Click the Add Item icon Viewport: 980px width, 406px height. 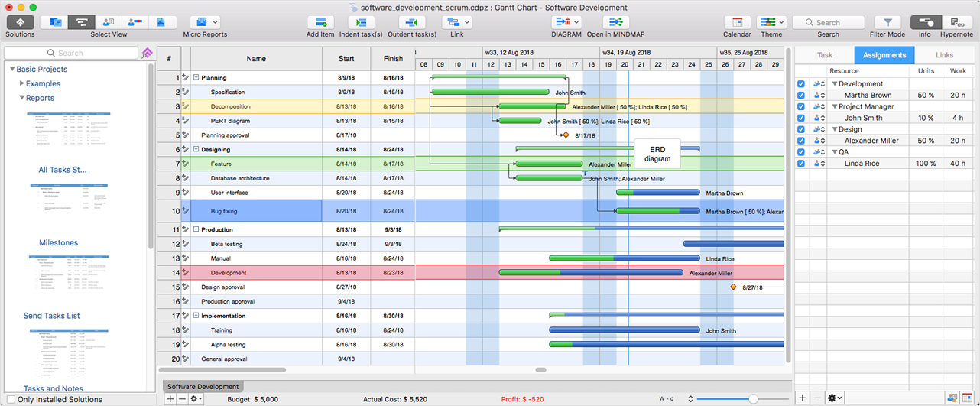(x=320, y=23)
